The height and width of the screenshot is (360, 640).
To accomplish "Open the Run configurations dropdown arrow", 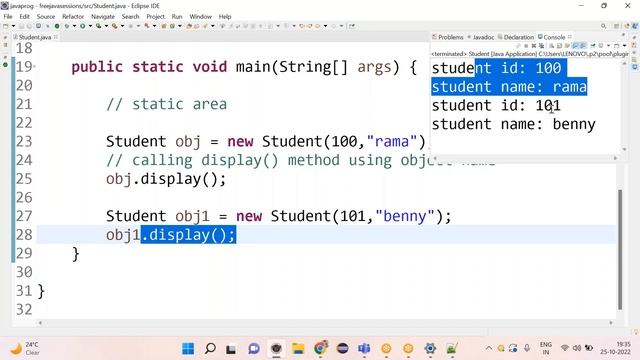I will click(90, 26).
